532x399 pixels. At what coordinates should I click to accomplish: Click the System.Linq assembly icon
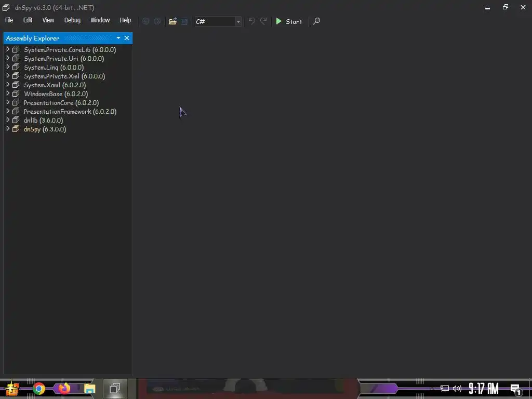pyautogui.click(x=16, y=67)
